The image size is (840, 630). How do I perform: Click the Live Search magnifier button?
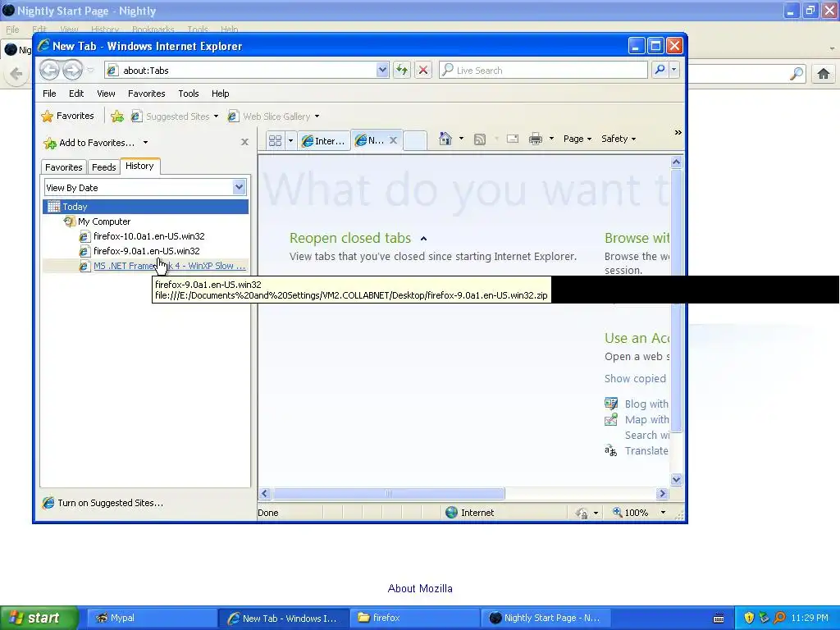(660, 70)
